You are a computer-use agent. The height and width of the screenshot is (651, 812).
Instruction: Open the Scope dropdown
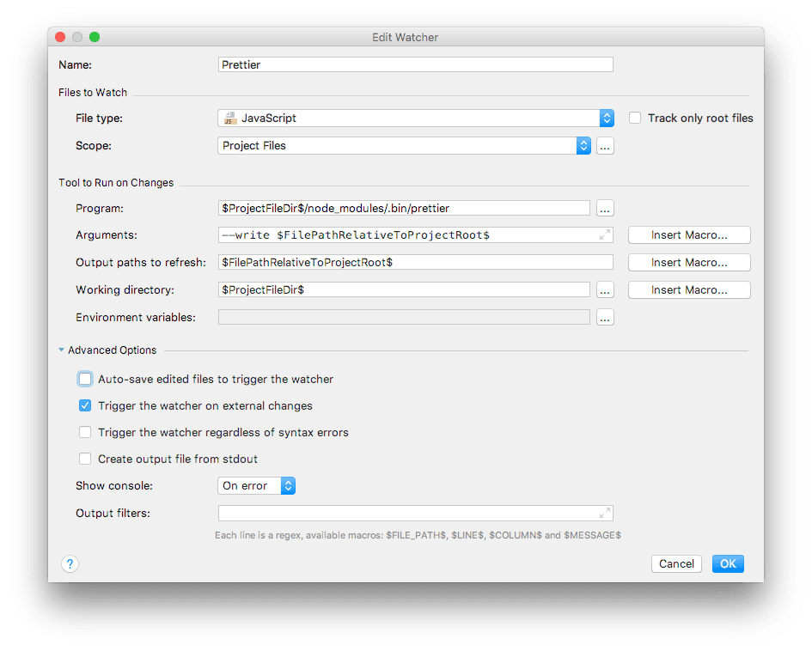point(583,146)
